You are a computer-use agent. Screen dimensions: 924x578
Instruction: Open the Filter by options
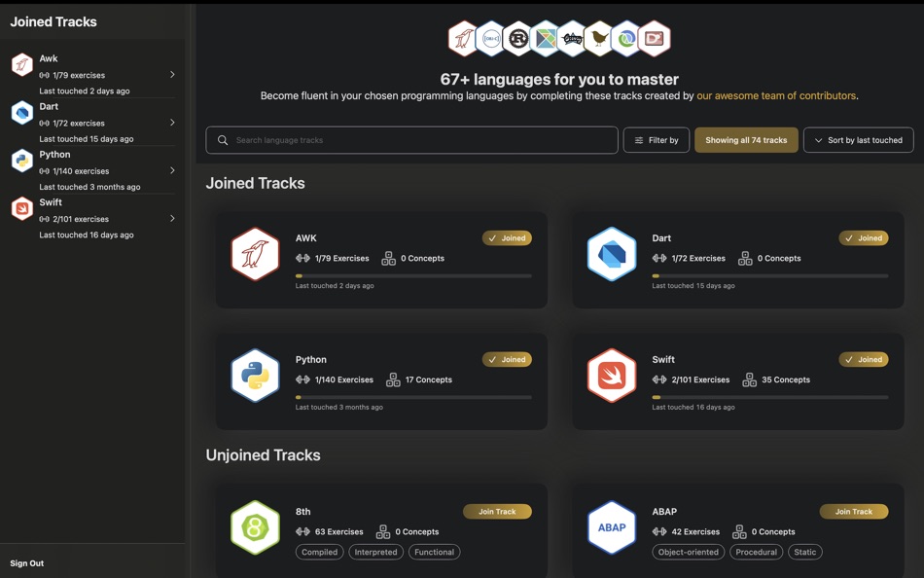pos(657,140)
